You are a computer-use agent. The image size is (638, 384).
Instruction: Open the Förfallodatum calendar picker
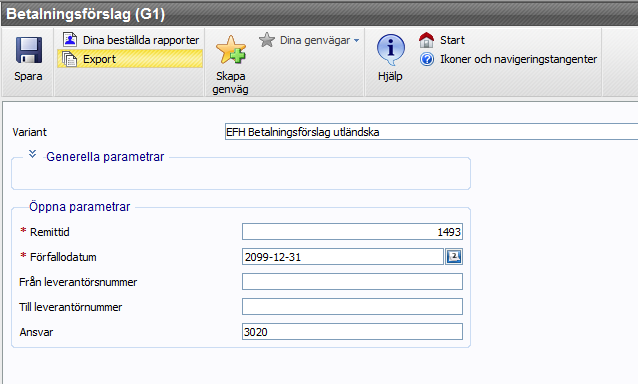point(454,257)
